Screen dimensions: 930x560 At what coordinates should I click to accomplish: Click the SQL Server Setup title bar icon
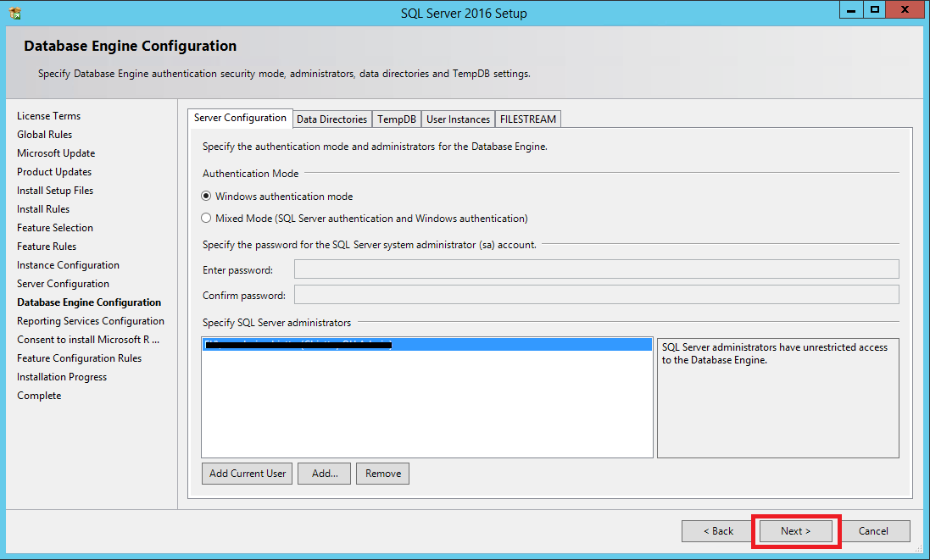14,13
